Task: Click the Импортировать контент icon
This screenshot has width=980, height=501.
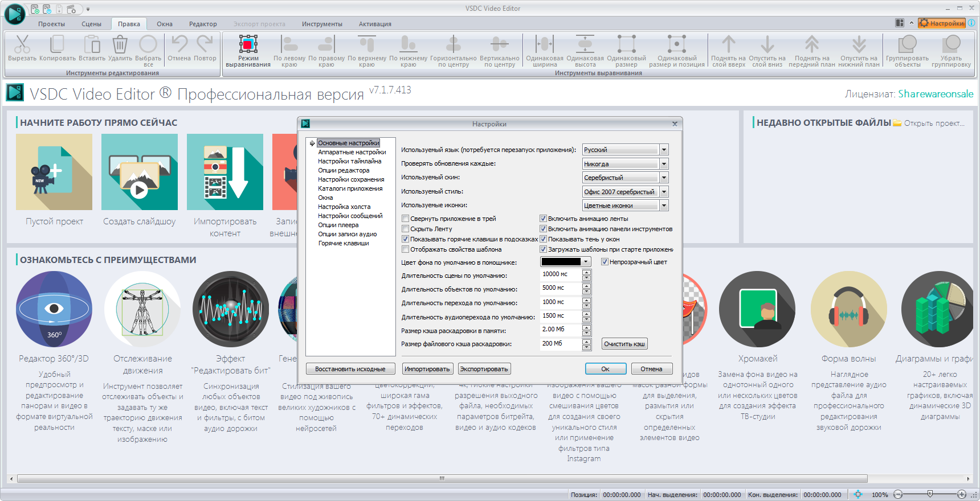Action: [225, 172]
